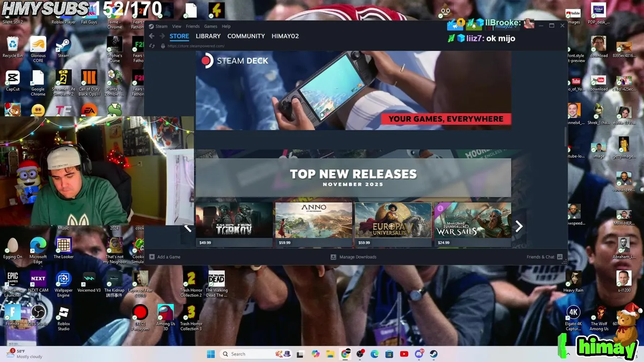Viewport: 644px width, 362px height.
Task: Go forward in the Steam client
Action: point(162,36)
